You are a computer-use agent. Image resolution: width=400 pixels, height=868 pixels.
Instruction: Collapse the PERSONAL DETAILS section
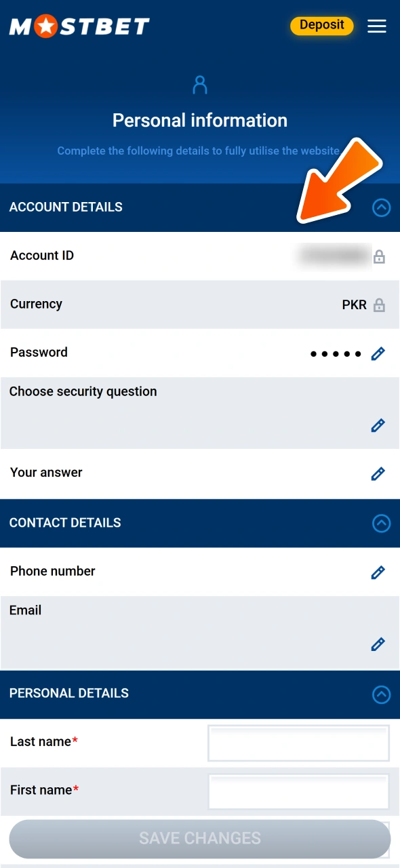381,693
